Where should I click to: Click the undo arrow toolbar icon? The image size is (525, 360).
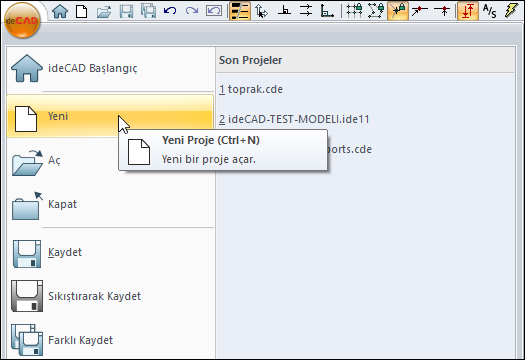tap(170, 11)
